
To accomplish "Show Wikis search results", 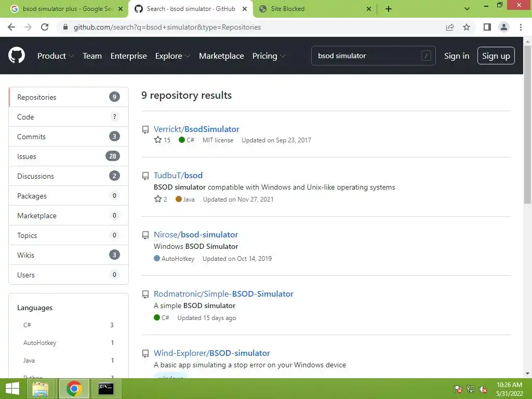I will [x=69, y=255].
